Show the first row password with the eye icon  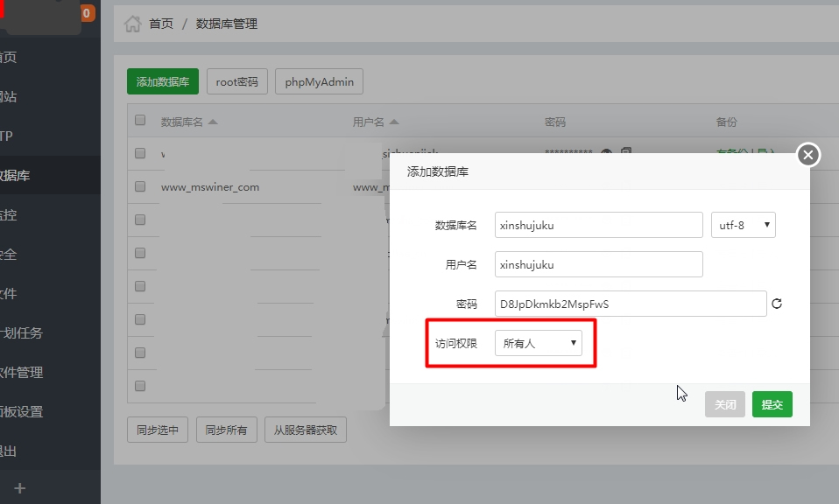click(x=607, y=153)
